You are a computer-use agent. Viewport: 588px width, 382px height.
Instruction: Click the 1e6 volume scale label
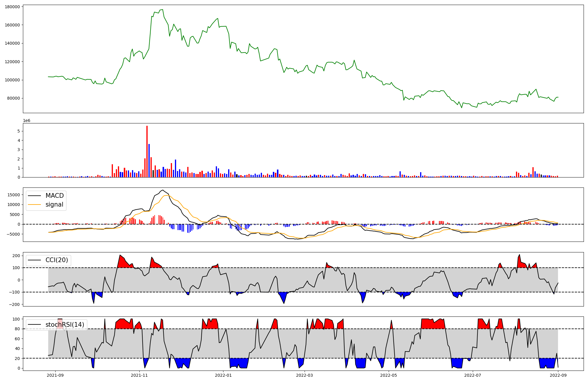pos(26,121)
